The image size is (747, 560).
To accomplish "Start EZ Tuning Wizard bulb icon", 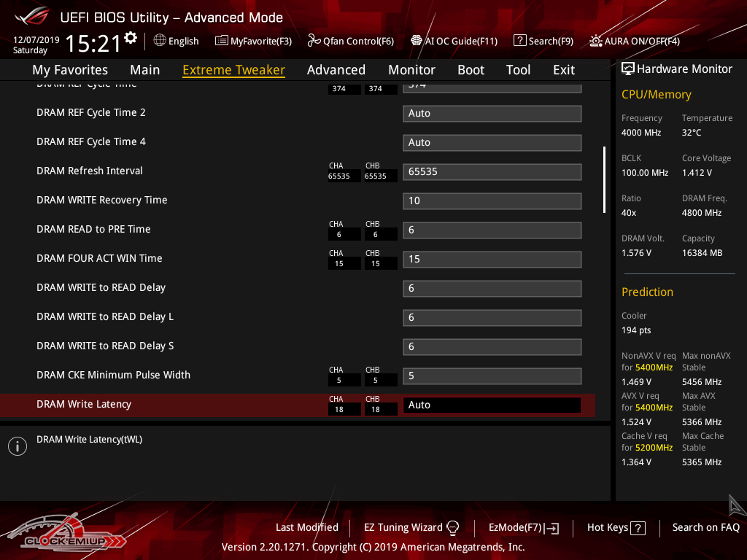I will (x=452, y=528).
